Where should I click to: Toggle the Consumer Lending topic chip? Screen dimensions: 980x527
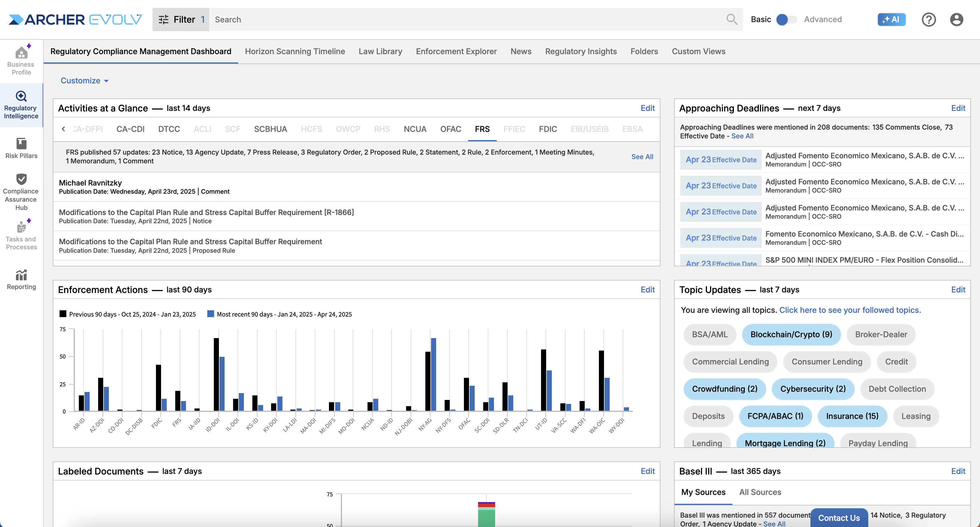click(827, 361)
